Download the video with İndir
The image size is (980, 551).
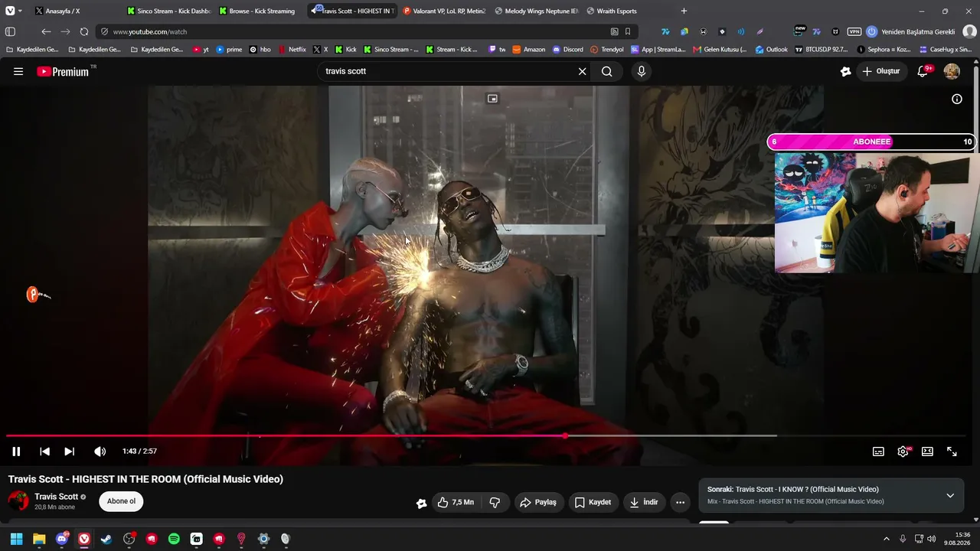pos(644,502)
